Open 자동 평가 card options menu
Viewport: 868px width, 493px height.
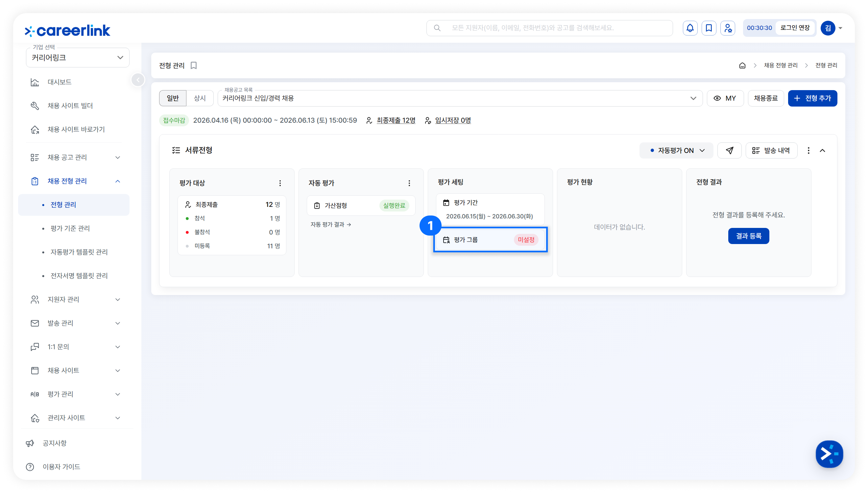409,183
